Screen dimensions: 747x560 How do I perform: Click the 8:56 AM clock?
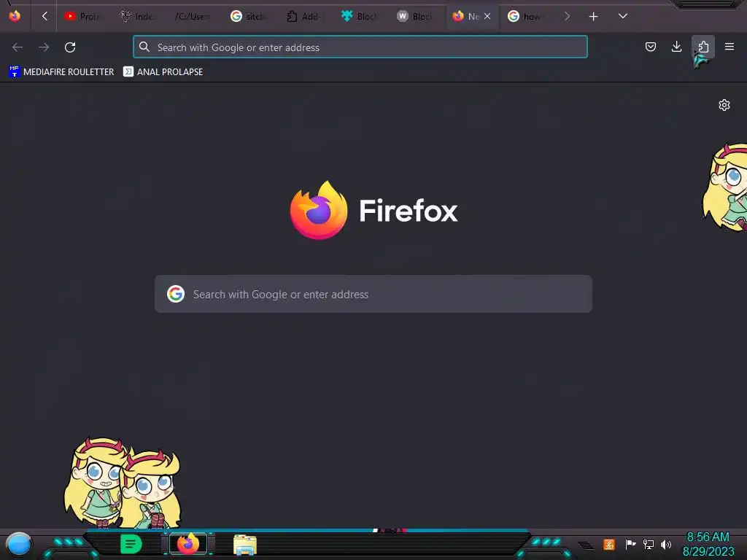coord(708,537)
